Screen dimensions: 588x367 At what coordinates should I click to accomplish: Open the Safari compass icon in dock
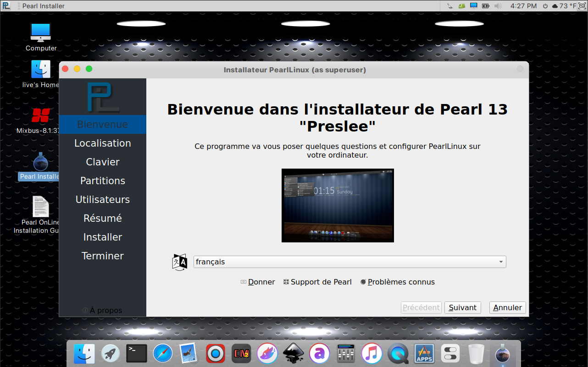pyautogui.click(x=163, y=353)
